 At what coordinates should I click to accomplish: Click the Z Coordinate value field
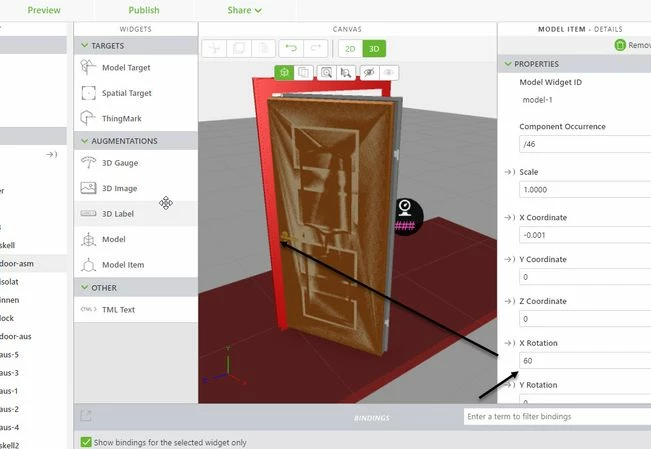pyautogui.click(x=585, y=319)
